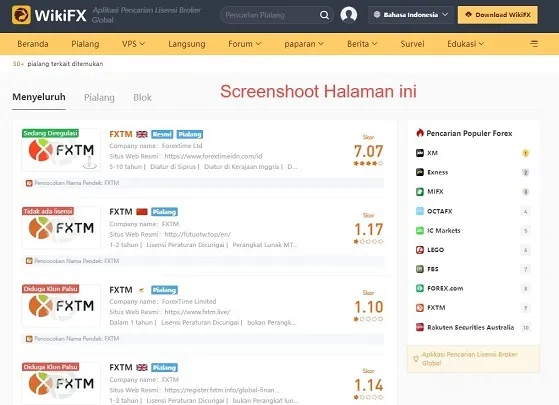
Task: Click the FXTM icon in popular list
Action: point(420,307)
